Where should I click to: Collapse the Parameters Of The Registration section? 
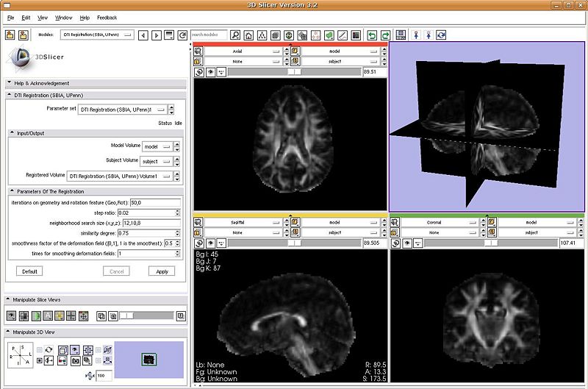12,191
